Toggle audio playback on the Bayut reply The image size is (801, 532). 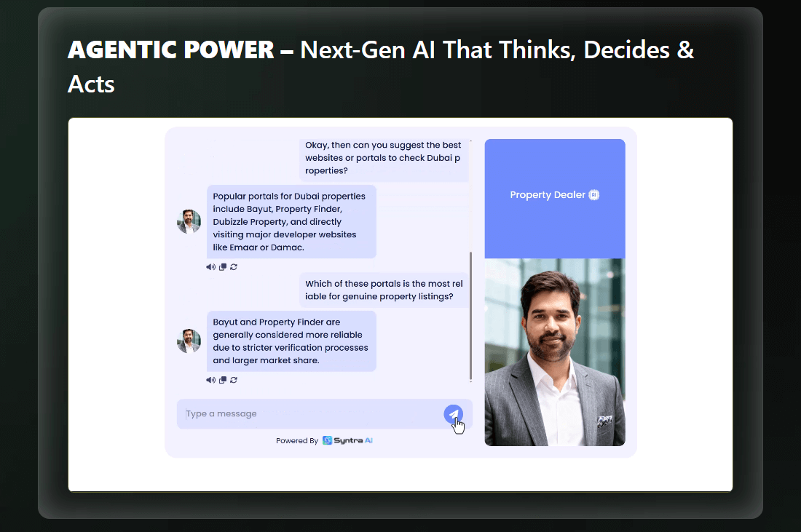click(x=210, y=379)
